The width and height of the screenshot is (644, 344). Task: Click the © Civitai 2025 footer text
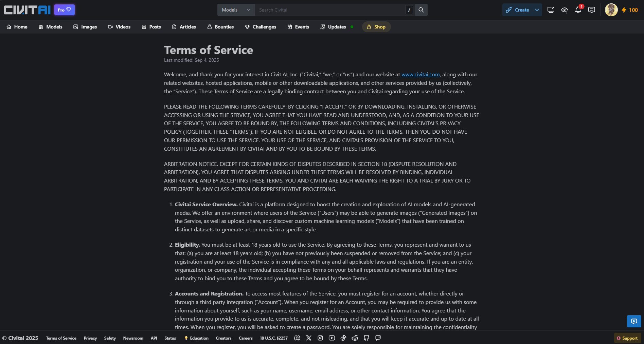click(x=20, y=338)
